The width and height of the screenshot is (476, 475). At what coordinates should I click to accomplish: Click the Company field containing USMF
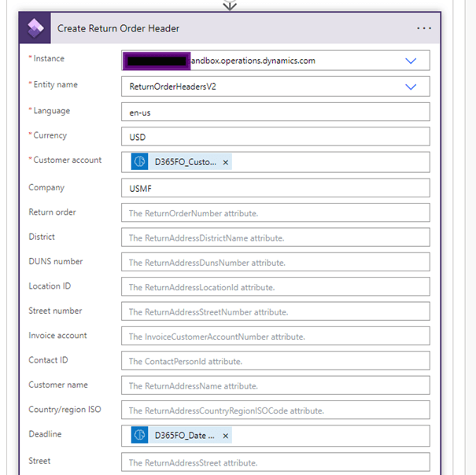click(275, 188)
